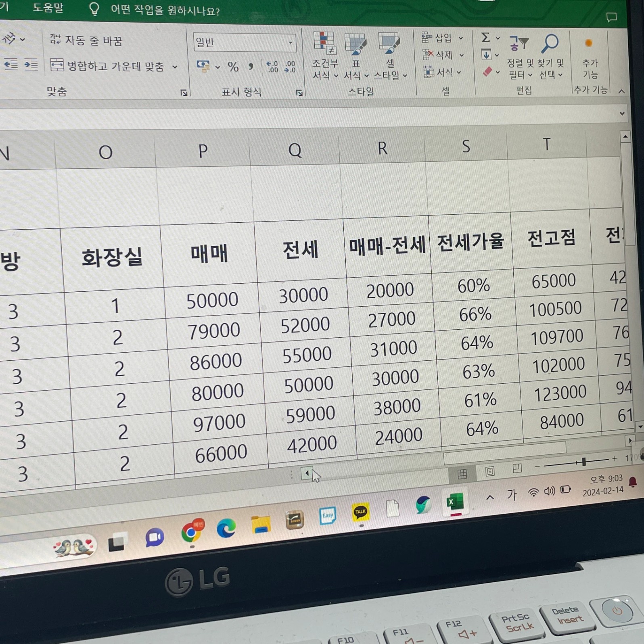The image size is (644, 644).
Task: Toggle automatic line wrap (자동 줄 바꿈)
Action: click(86, 40)
